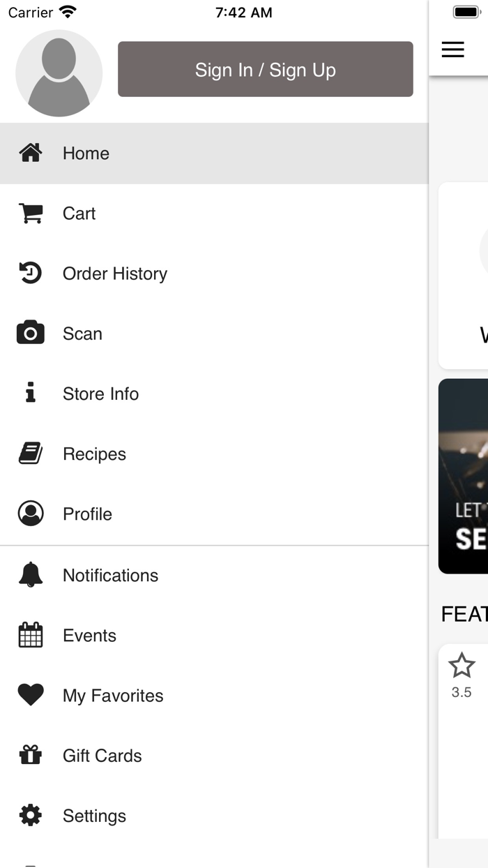Click the Events calendar icon
488x868 pixels.
click(31, 636)
